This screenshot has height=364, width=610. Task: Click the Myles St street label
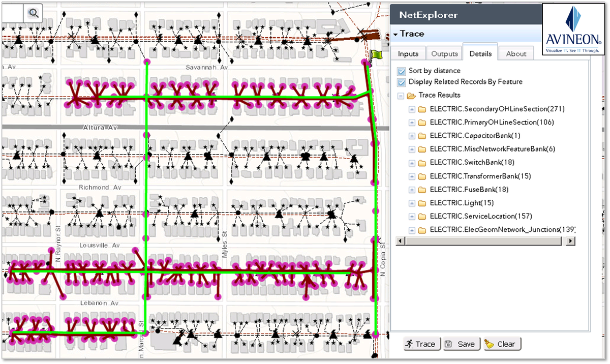tap(225, 244)
